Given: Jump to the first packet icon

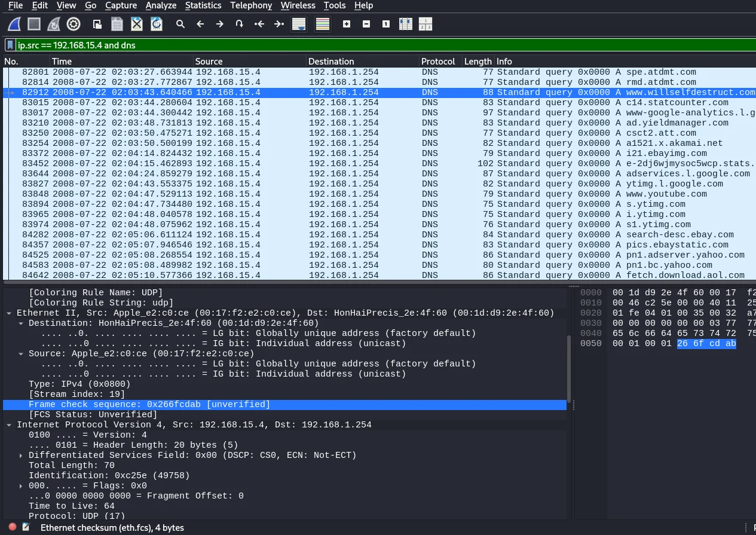Looking at the screenshot, I should coord(259,24).
